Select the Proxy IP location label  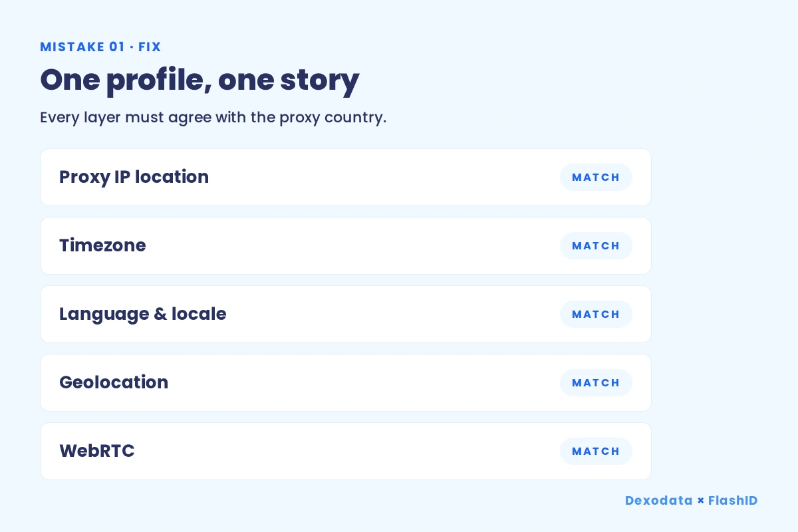[x=134, y=177]
